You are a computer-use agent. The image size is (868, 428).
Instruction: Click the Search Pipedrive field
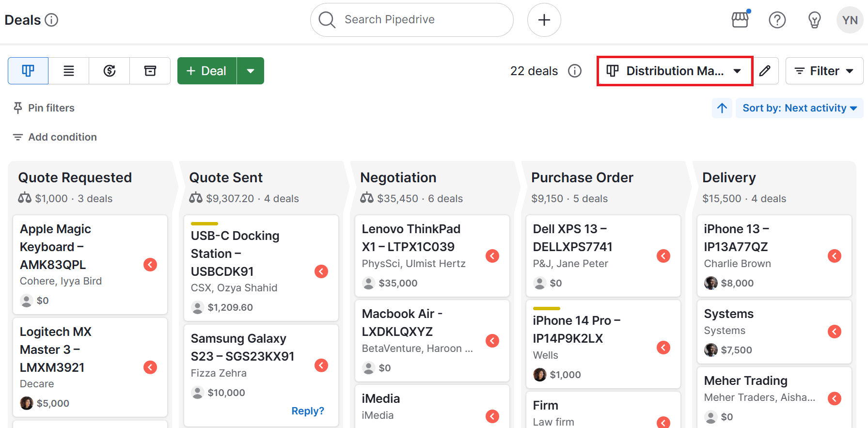click(x=412, y=20)
